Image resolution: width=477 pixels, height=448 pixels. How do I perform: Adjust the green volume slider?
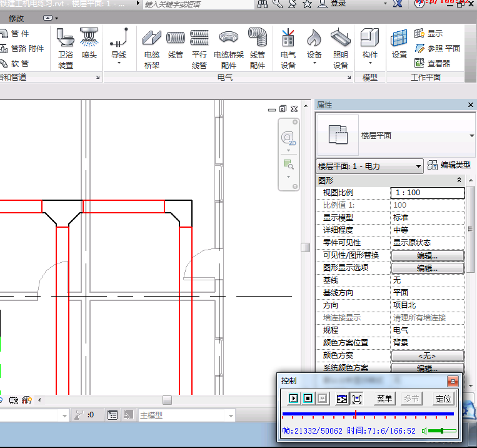coord(441,430)
